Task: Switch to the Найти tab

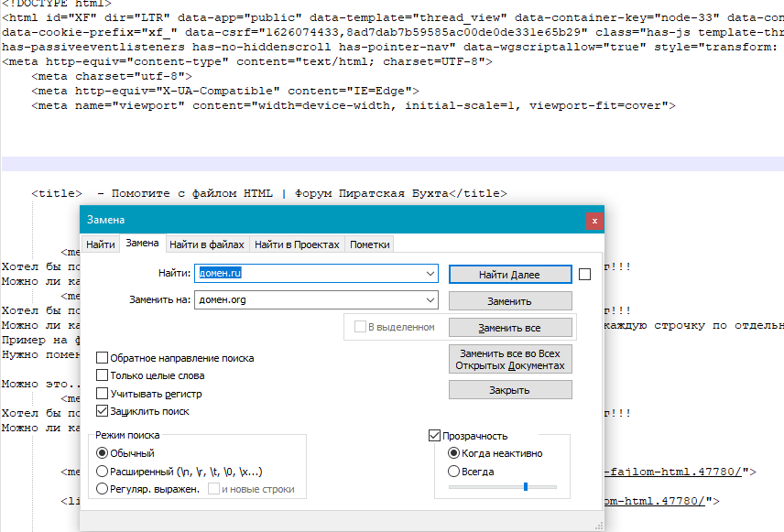Action: pyautogui.click(x=101, y=244)
